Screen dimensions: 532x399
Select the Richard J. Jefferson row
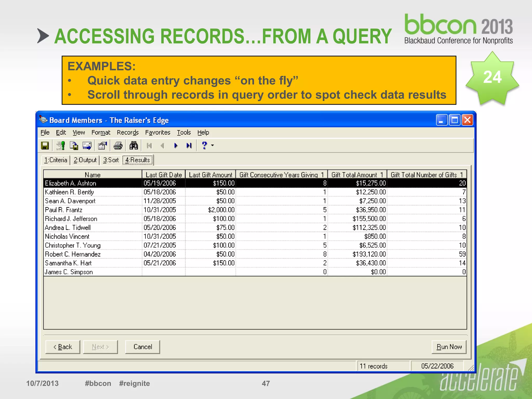coord(255,218)
